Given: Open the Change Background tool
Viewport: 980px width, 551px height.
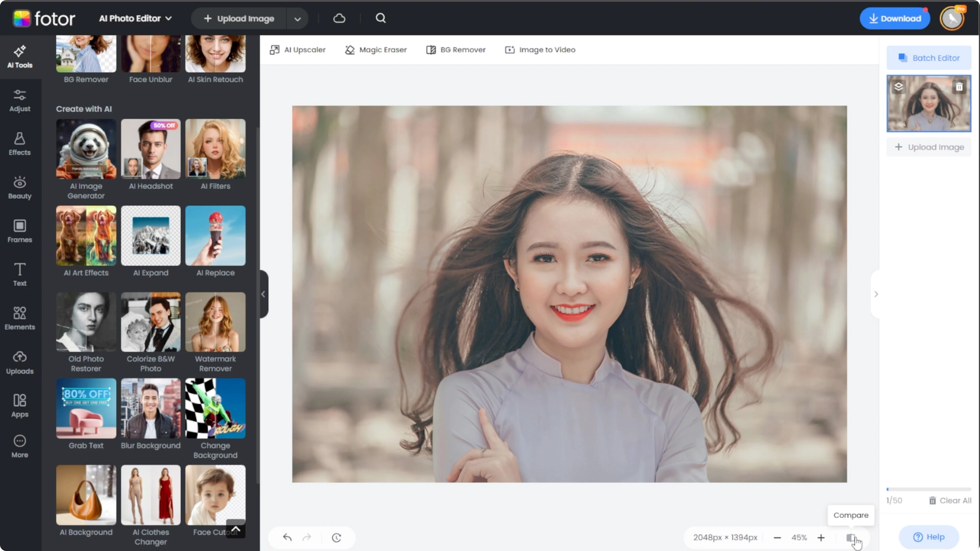Looking at the screenshot, I should coord(215,408).
